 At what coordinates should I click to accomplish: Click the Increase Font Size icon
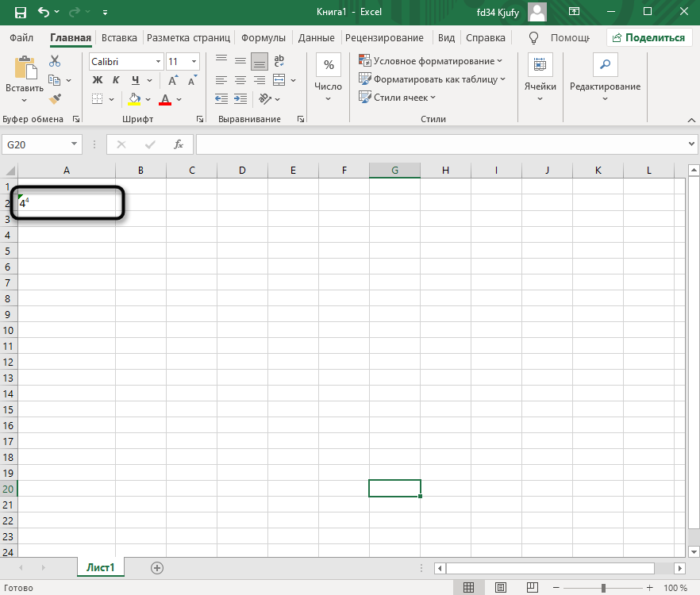click(173, 80)
